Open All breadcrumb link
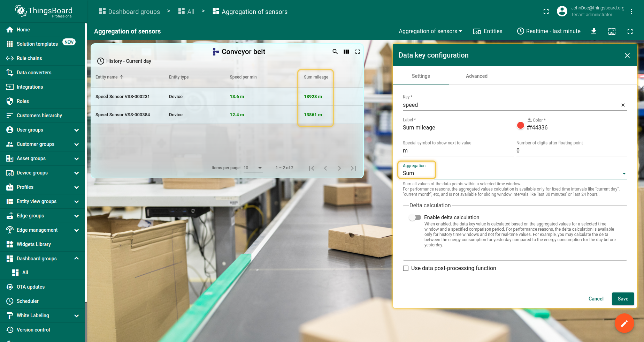The height and width of the screenshot is (342, 644). point(186,12)
